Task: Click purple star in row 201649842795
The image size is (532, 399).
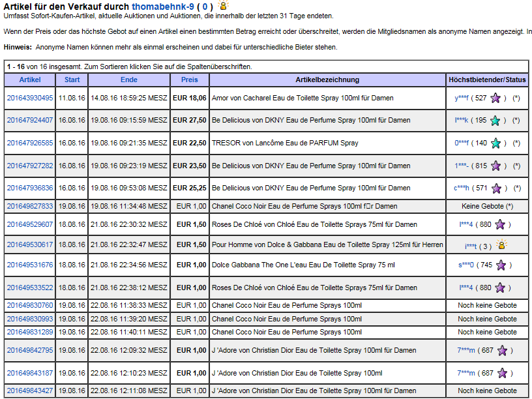Action: pos(502,351)
